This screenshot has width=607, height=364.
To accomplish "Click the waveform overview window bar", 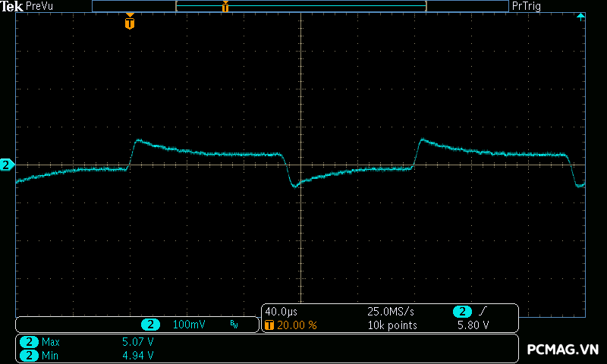I will (300, 6).
